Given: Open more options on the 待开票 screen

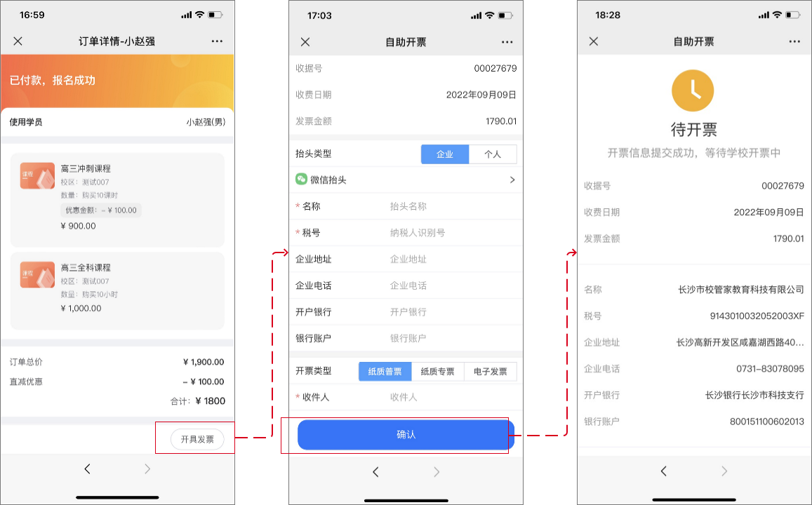Looking at the screenshot, I should 794,41.
